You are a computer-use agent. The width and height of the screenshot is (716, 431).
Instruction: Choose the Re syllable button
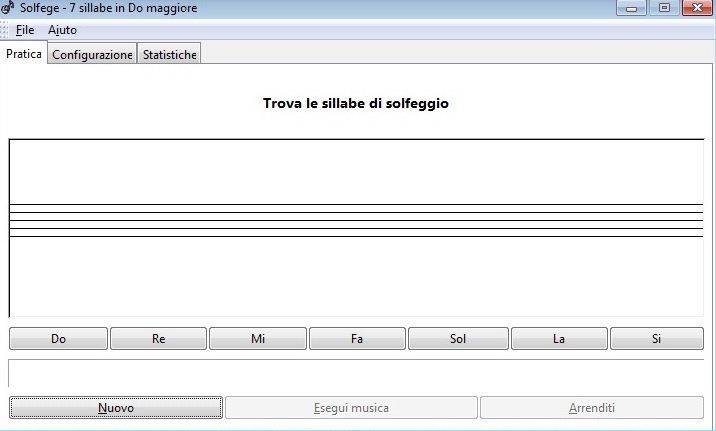coord(158,339)
